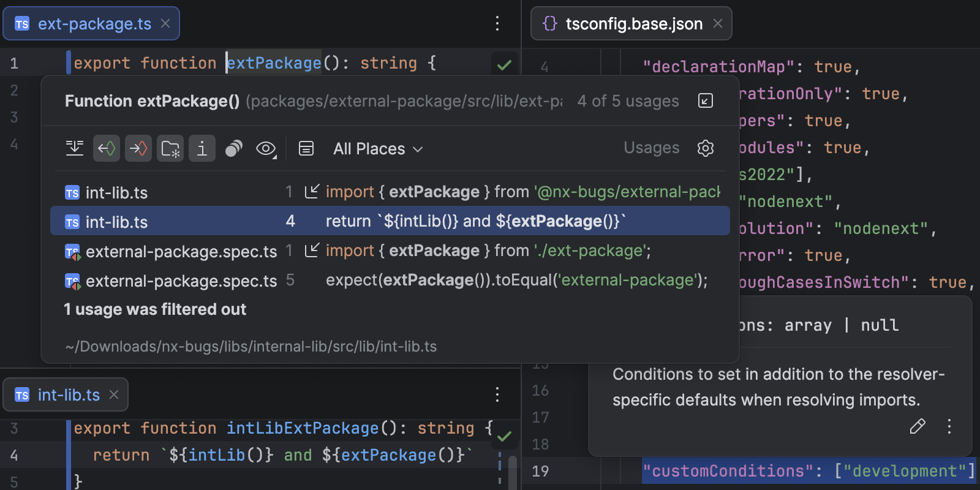Open int-lib.ts editor pane options menu
Screen dimensions: 980x490
click(x=497, y=394)
